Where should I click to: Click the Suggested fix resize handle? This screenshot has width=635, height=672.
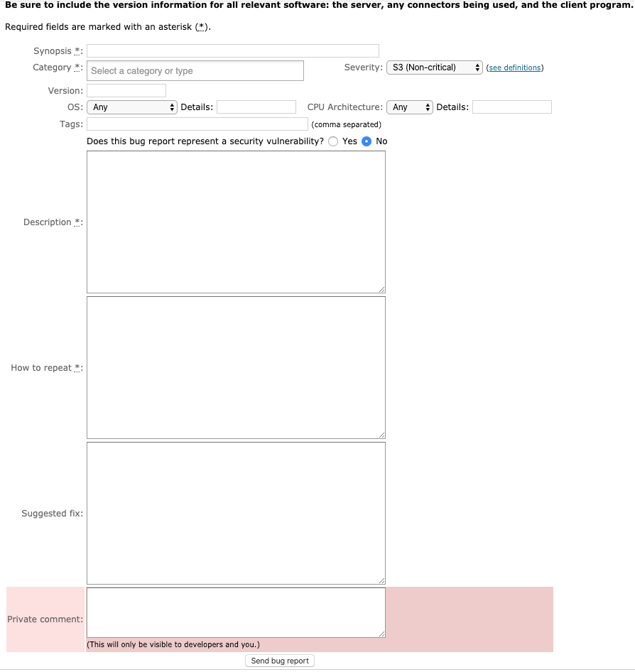pos(381,580)
